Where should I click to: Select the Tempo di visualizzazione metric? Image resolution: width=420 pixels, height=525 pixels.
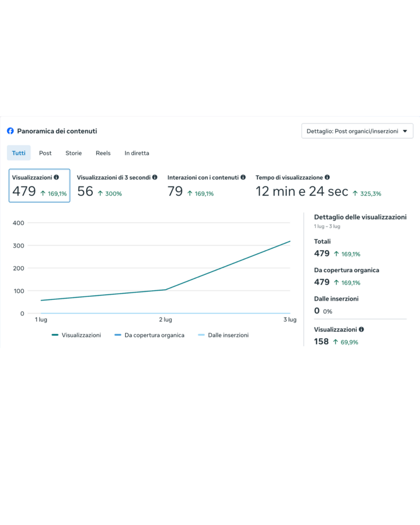point(318,186)
